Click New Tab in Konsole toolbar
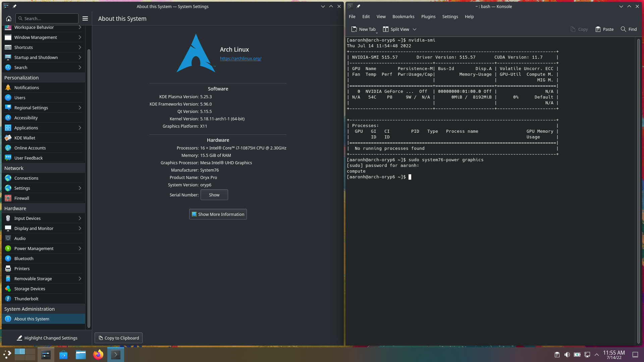Viewport: 644px width, 362px height. (x=364, y=29)
